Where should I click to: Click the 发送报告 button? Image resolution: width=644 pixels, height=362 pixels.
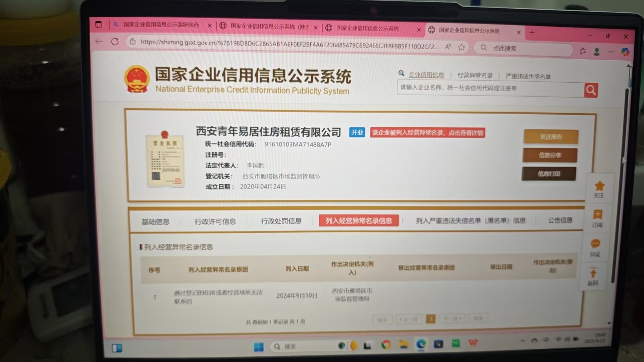[x=550, y=137]
